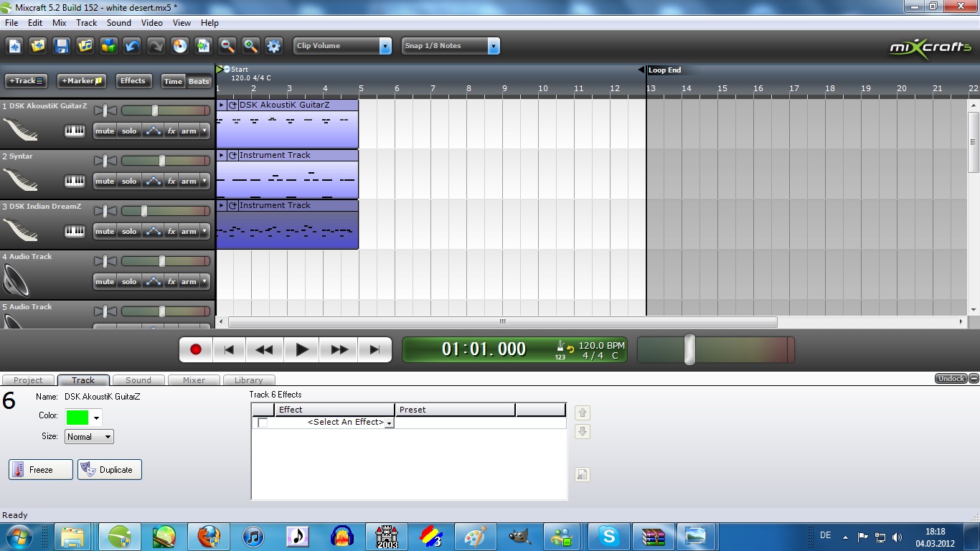Solo the Syntar track
The image size is (980, 551).
pyautogui.click(x=129, y=182)
